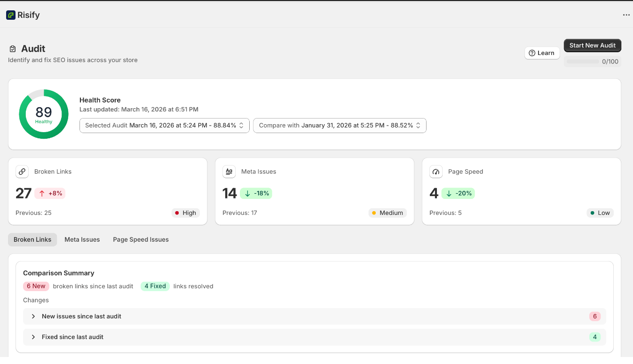633x364 pixels.
Task: Expand Fixed since last audit row
Action: [x=72, y=337]
